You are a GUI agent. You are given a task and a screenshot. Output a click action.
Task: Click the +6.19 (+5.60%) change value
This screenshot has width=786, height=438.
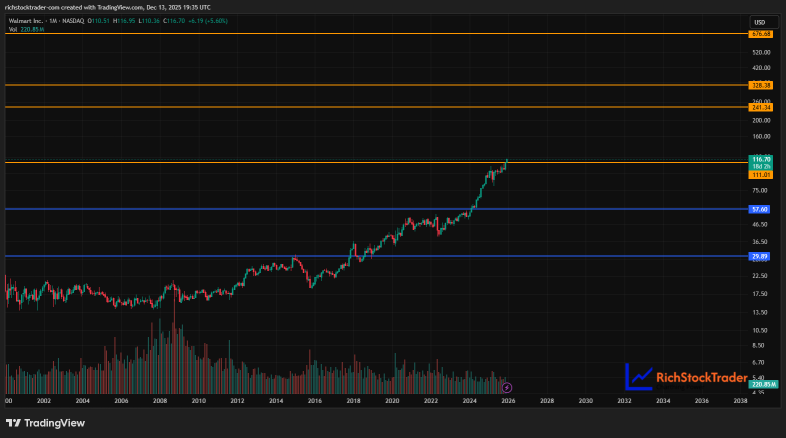click(208, 21)
